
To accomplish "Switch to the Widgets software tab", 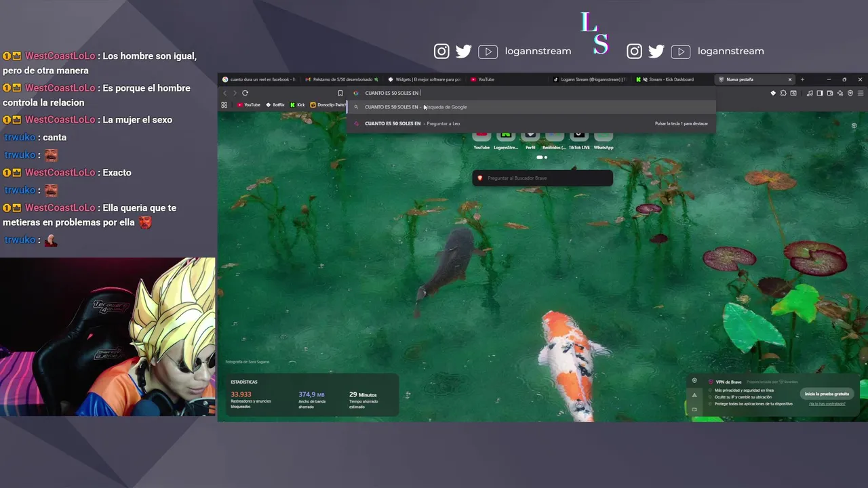I will coord(425,79).
